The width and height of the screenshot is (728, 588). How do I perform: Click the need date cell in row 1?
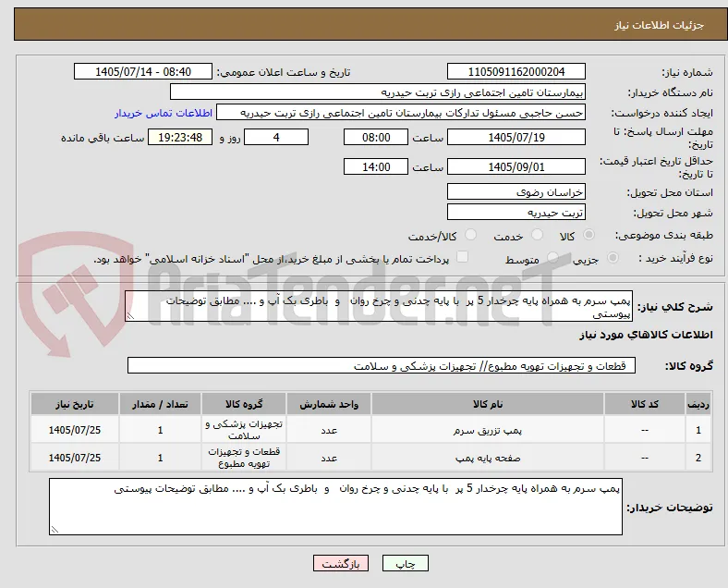coord(75,430)
